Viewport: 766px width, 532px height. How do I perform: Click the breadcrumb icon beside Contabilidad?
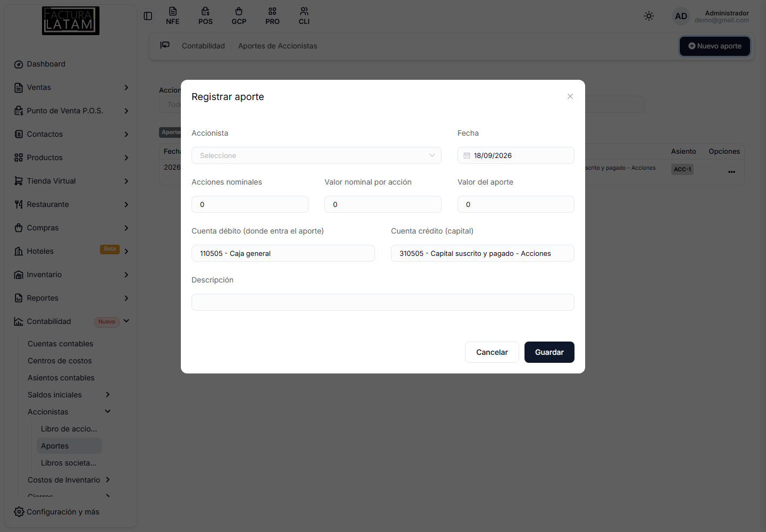pyautogui.click(x=165, y=45)
